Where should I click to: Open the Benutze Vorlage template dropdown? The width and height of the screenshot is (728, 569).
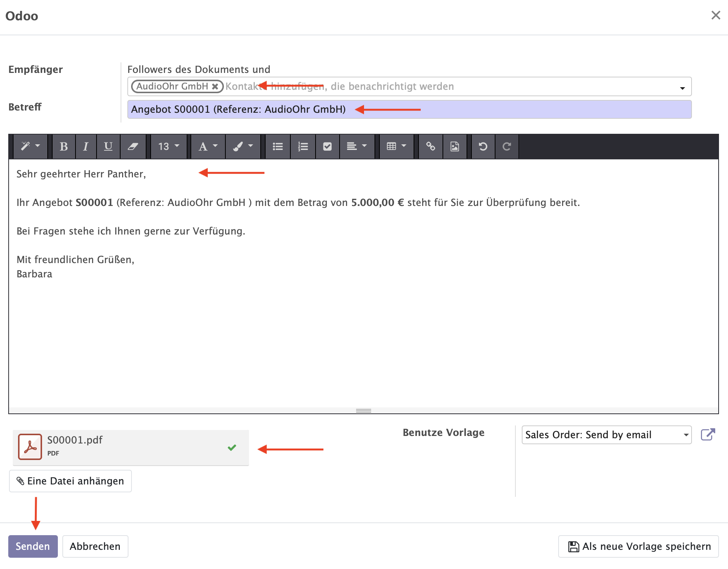(x=607, y=435)
